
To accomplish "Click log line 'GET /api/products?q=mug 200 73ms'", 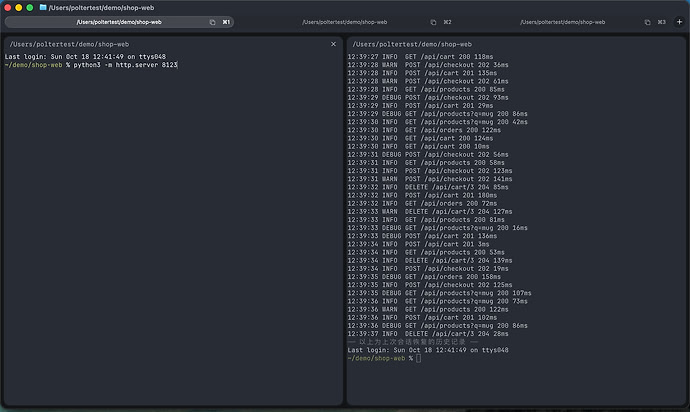I will coord(437,301).
